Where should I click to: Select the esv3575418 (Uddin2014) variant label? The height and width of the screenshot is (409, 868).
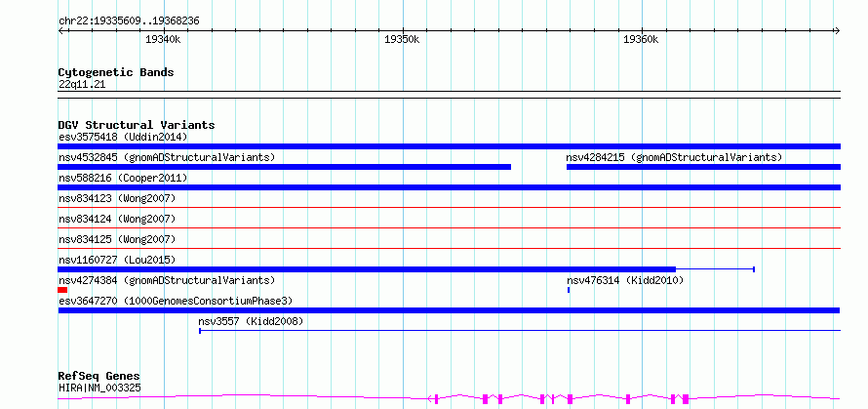coord(123,137)
